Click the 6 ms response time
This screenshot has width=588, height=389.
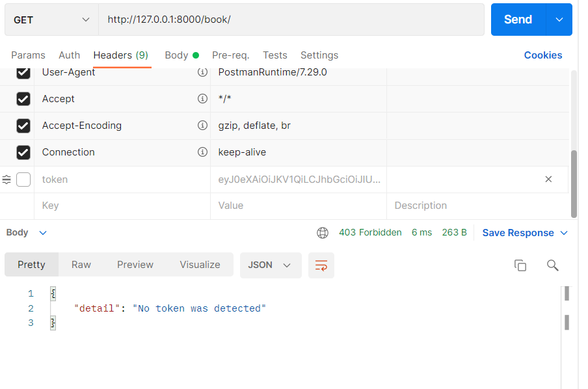422,233
